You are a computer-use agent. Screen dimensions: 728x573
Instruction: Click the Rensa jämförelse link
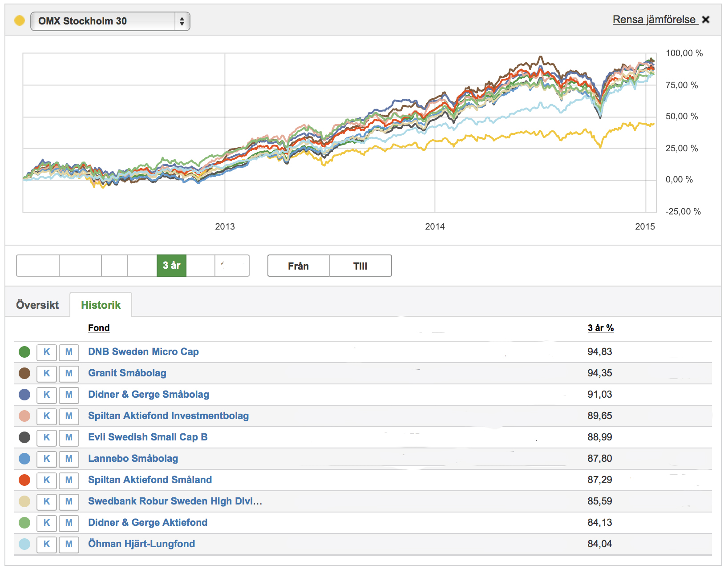(x=654, y=20)
